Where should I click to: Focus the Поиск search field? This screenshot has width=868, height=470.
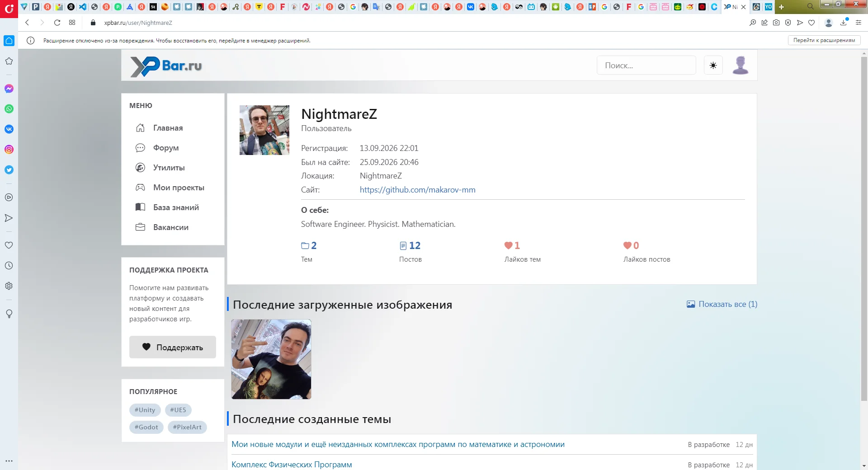click(646, 65)
